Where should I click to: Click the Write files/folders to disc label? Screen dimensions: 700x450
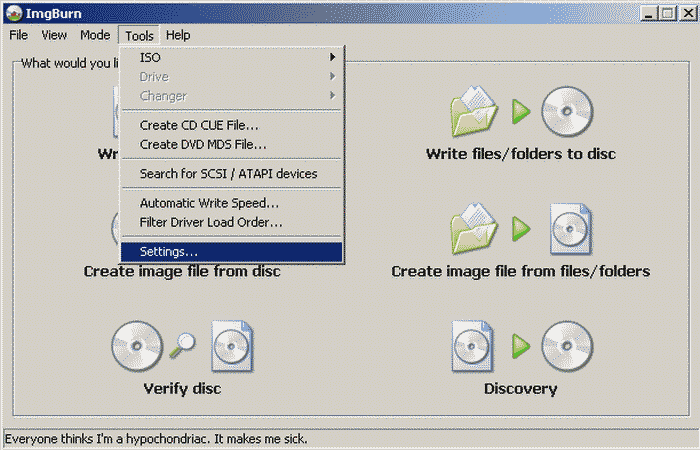(520, 154)
